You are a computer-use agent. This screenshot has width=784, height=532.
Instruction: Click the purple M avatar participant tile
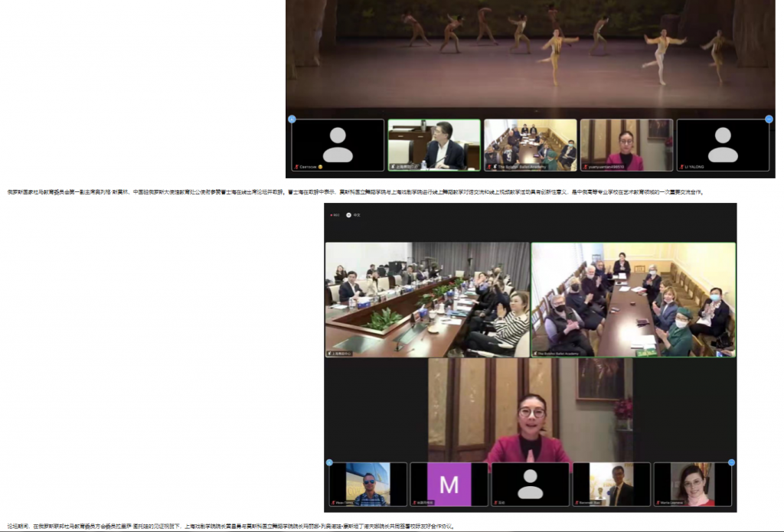[449, 485]
